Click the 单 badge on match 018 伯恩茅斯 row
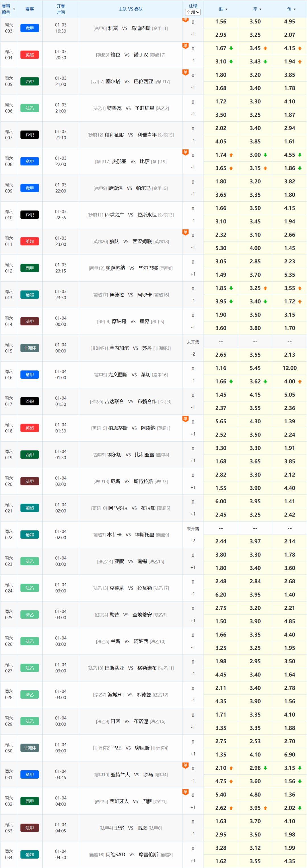Screen dimensions: 307x868 tap(185, 418)
